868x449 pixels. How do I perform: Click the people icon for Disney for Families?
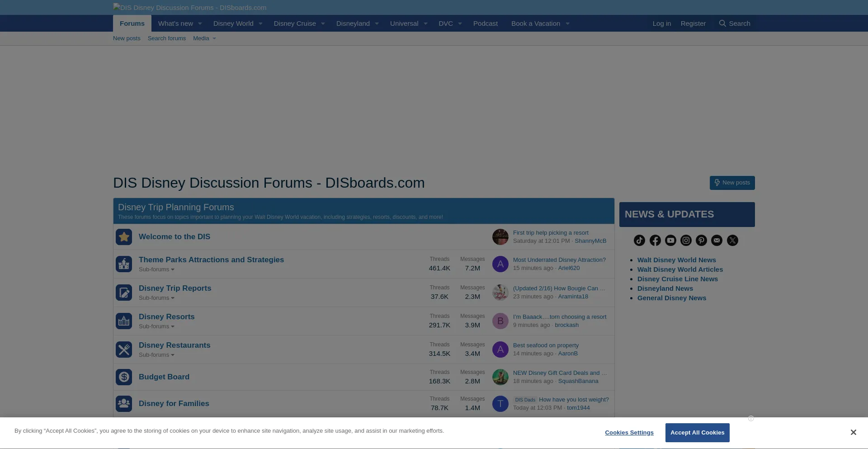tap(124, 404)
